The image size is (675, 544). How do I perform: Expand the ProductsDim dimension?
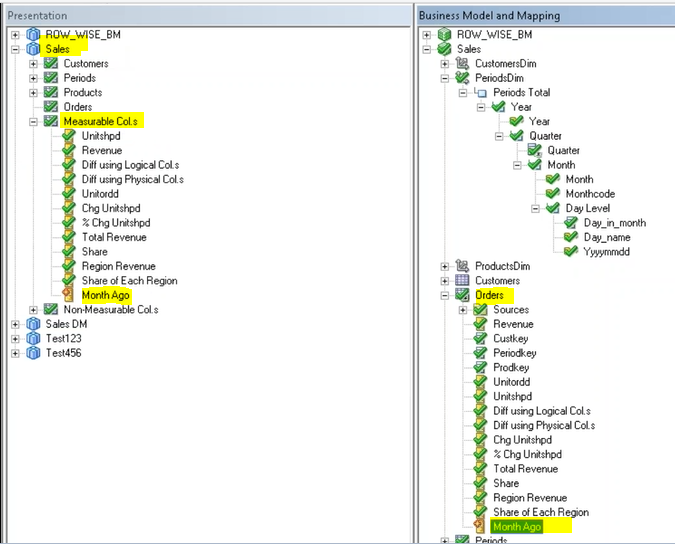click(x=445, y=266)
